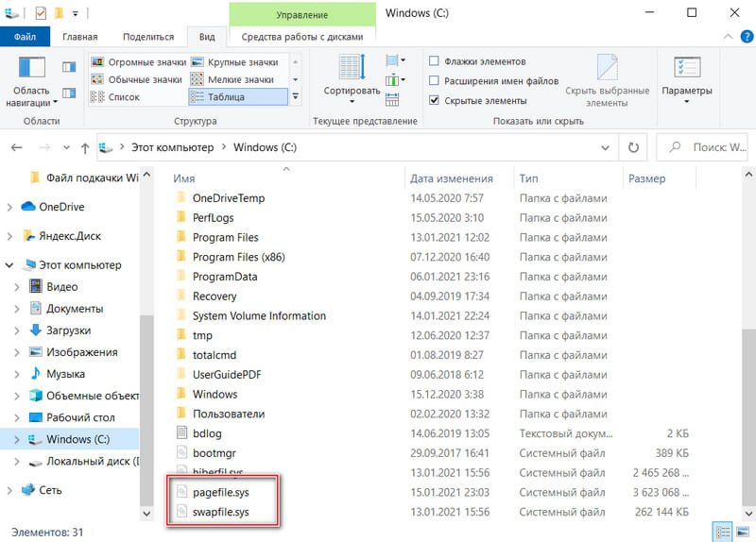The height and width of the screenshot is (542, 756).
Task: Uncheck Скрытые элементы checkbox
Action: pos(434,100)
